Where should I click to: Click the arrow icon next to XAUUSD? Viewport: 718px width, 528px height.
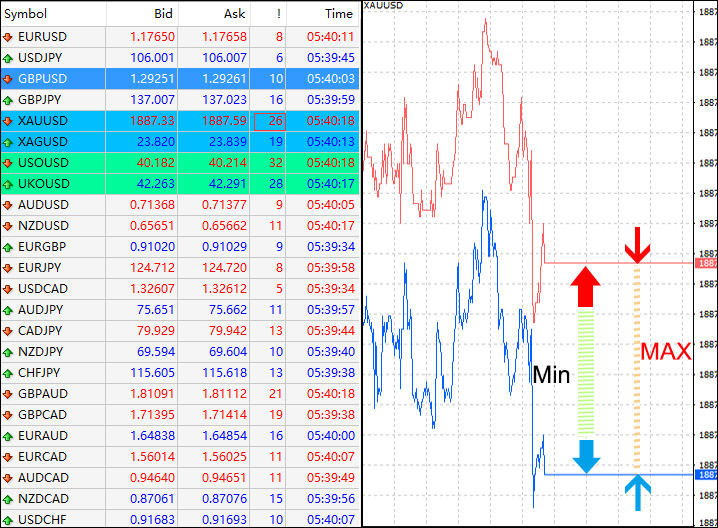pyautogui.click(x=9, y=121)
